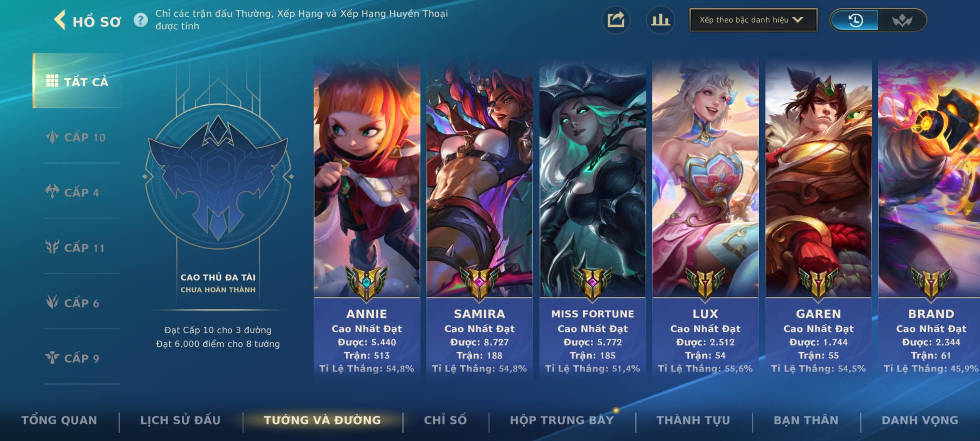Open the Annie champion card

pos(367,218)
